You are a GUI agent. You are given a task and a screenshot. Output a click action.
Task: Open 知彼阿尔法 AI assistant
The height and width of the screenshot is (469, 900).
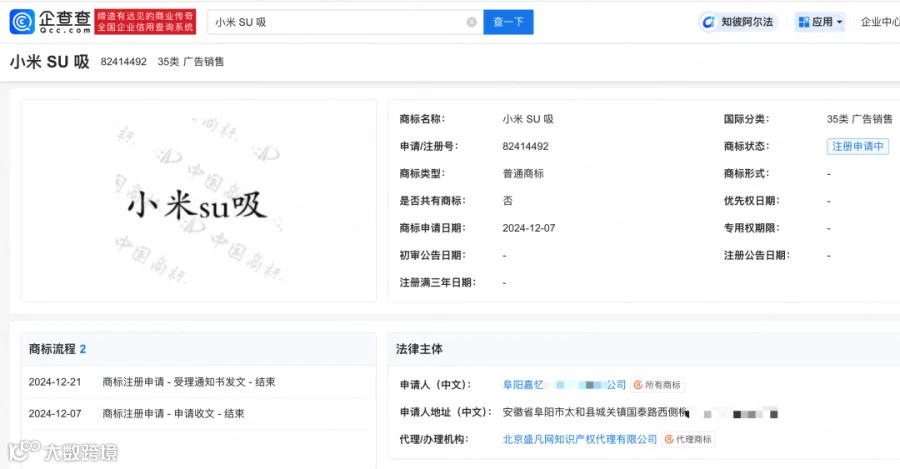pyautogui.click(x=738, y=22)
